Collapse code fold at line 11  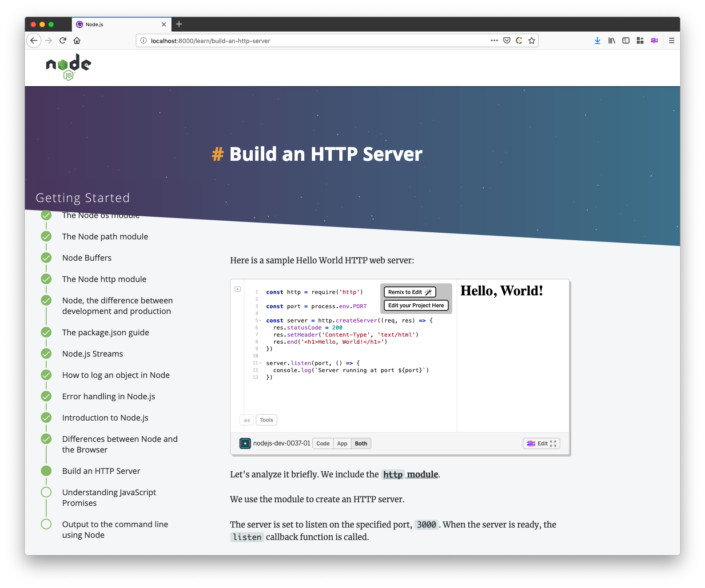tap(260, 363)
